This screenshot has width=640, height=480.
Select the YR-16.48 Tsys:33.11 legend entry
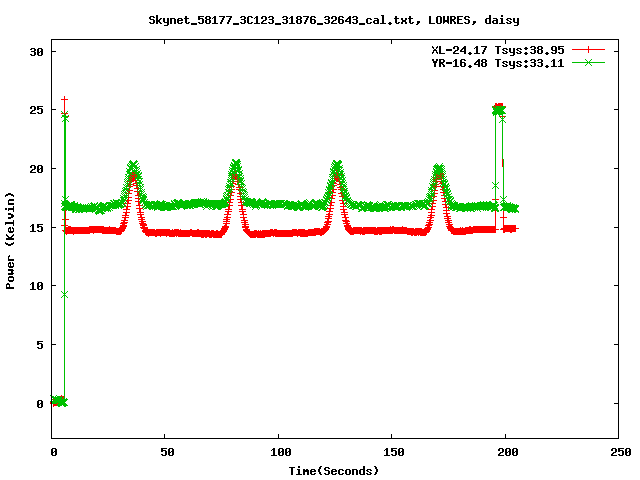tap(498, 63)
